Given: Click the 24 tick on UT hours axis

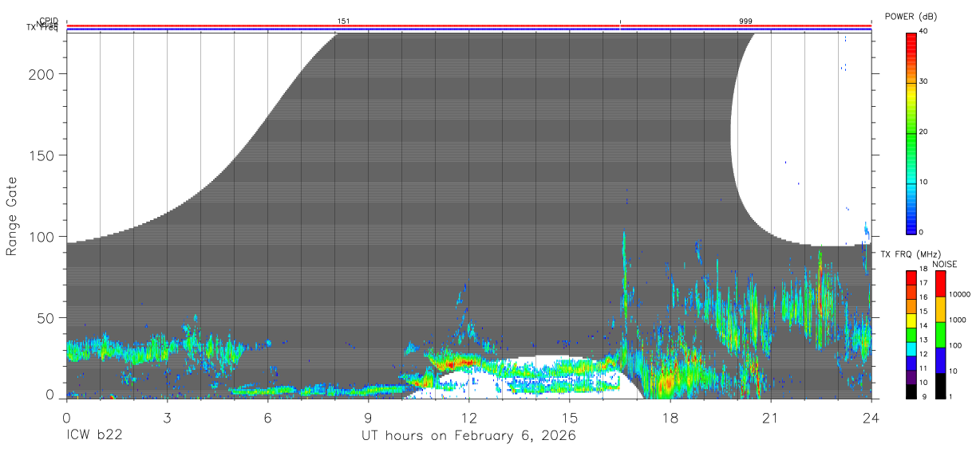Looking at the screenshot, I should point(871,417).
